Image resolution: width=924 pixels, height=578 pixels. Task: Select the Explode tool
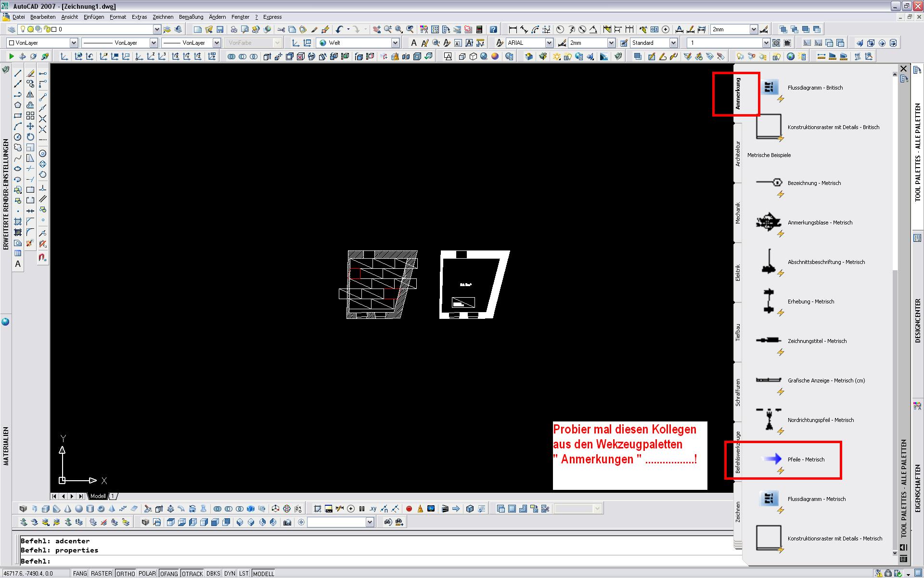coord(30,243)
